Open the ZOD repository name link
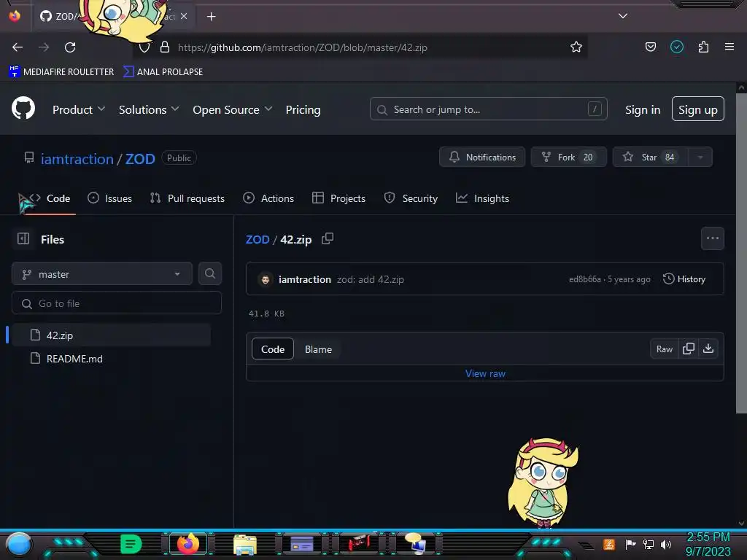Image resolution: width=747 pixels, height=560 pixels. click(x=140, y=158)
